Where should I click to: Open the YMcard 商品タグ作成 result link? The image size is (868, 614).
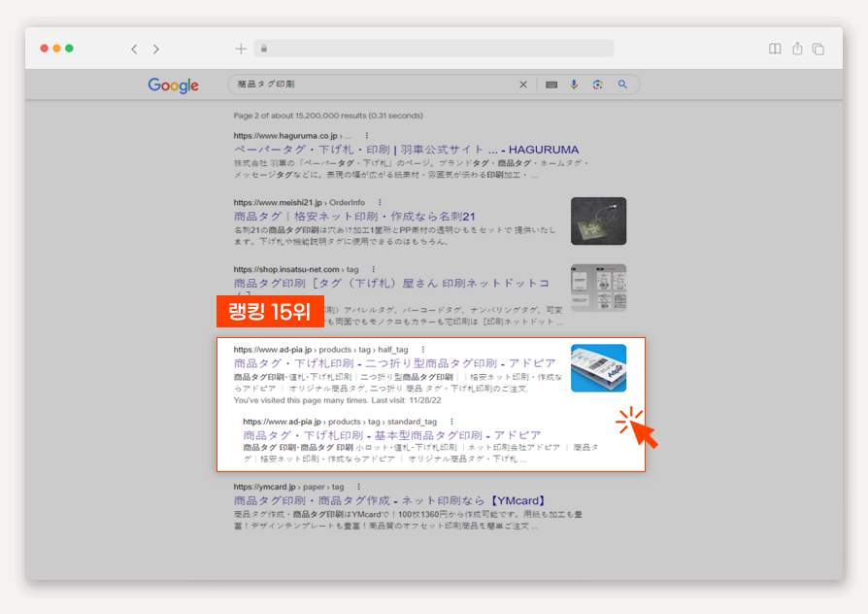click(391, 501)
